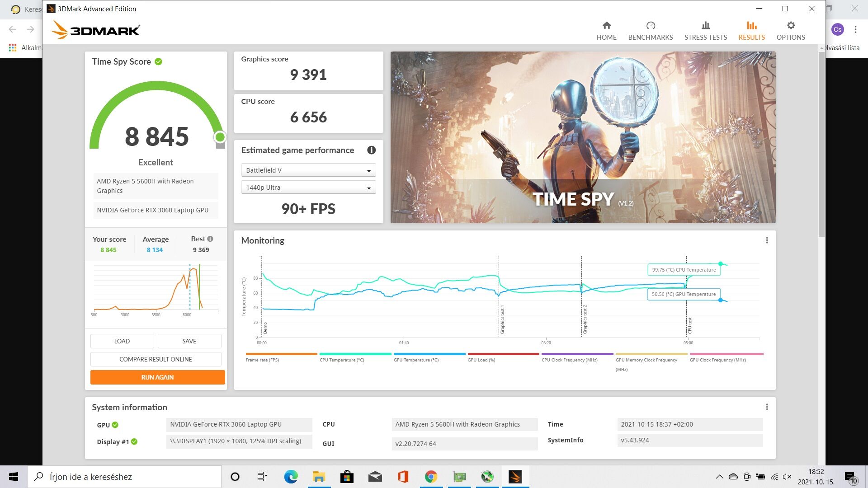Image resolution: width=868 pixels, height=488 pixels.
Task: Open the Estimated game performance info icon
Action: [x=371, y=150]
